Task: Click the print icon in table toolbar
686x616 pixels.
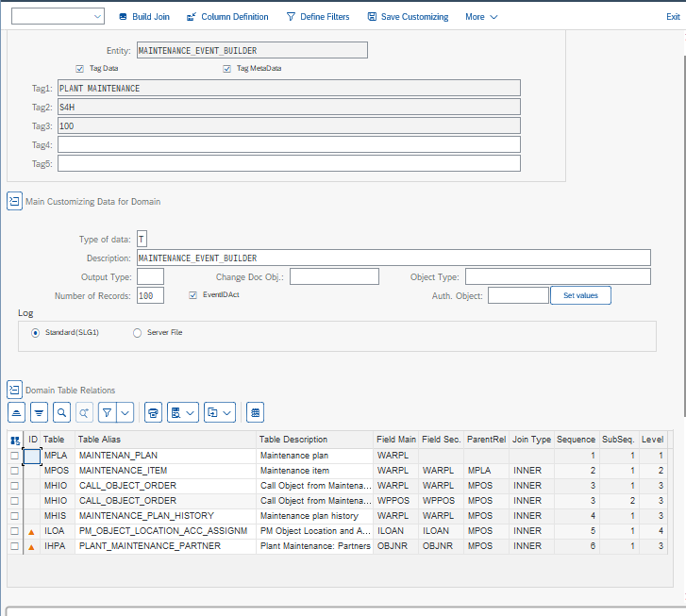Action: (153, 412)
